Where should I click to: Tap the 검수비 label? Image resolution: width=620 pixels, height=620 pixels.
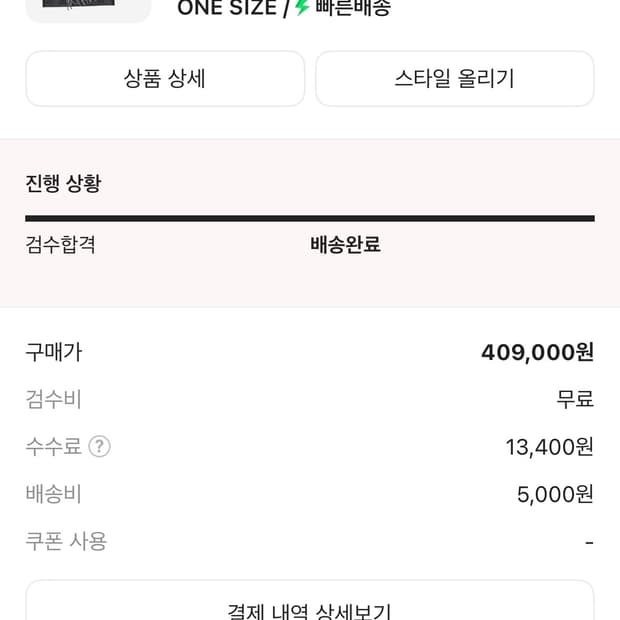pos(54,399)
